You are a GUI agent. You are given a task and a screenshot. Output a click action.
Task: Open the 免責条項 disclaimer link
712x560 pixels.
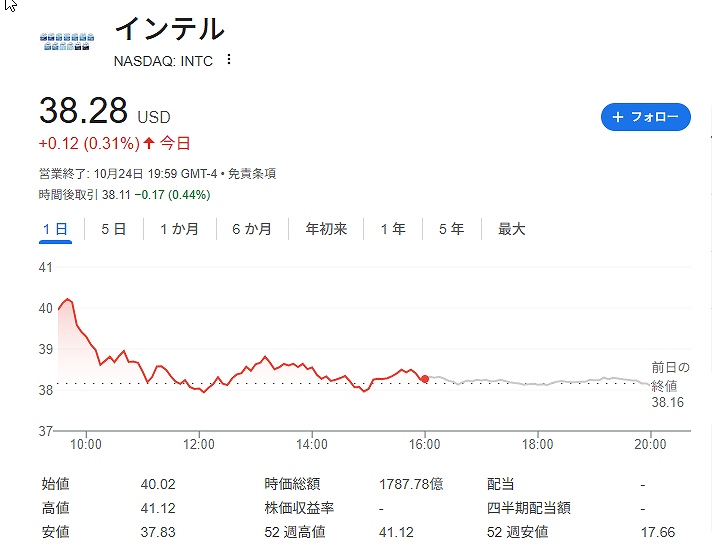[252, 173]
